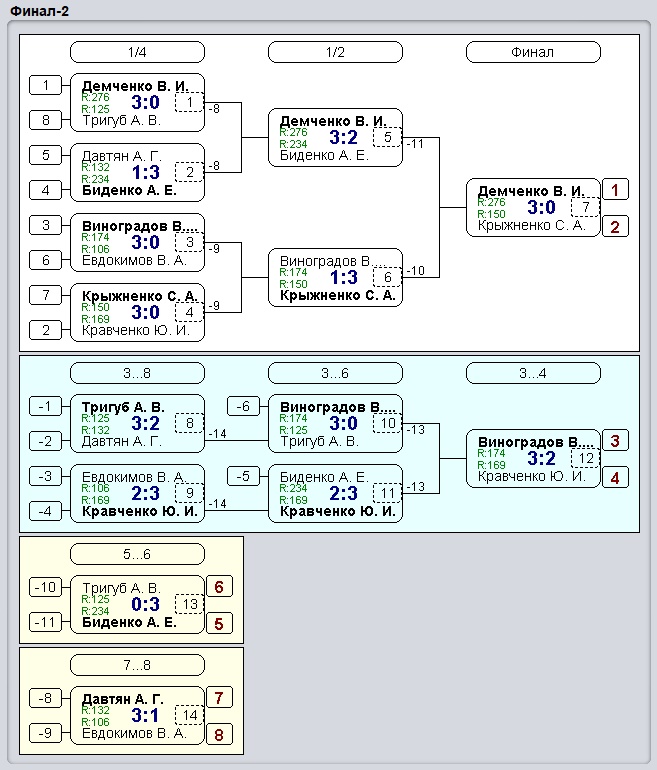
Task: Click dashed match number 2 box
Action: tap(190, 172)
